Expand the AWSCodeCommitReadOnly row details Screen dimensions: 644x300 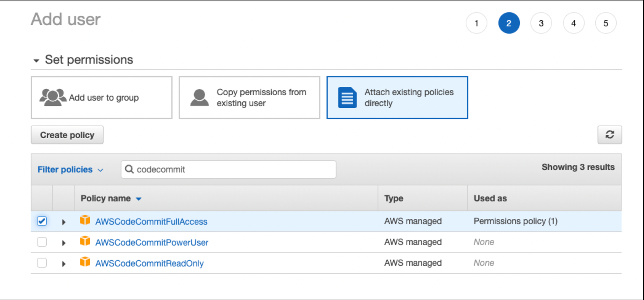point(64,264)
